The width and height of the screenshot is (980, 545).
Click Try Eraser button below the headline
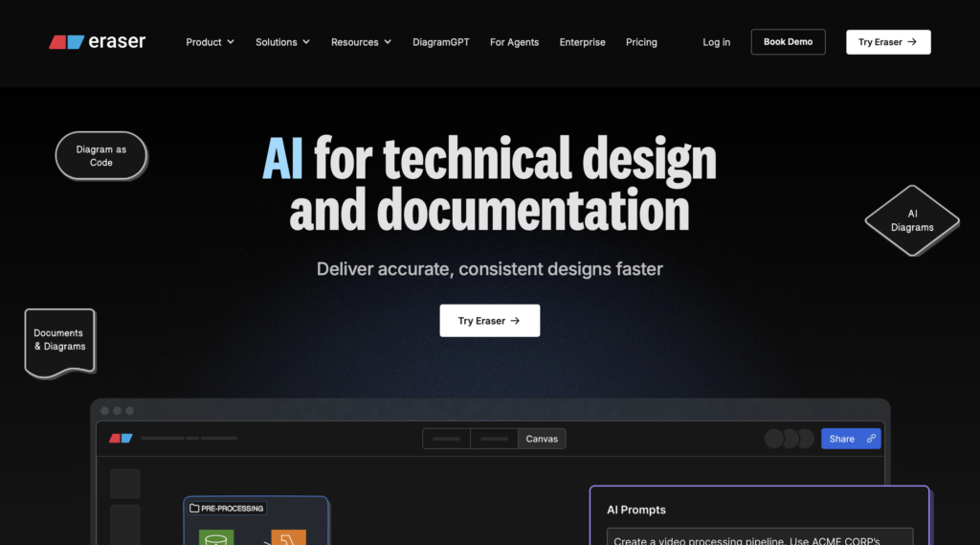coord(489,320)
